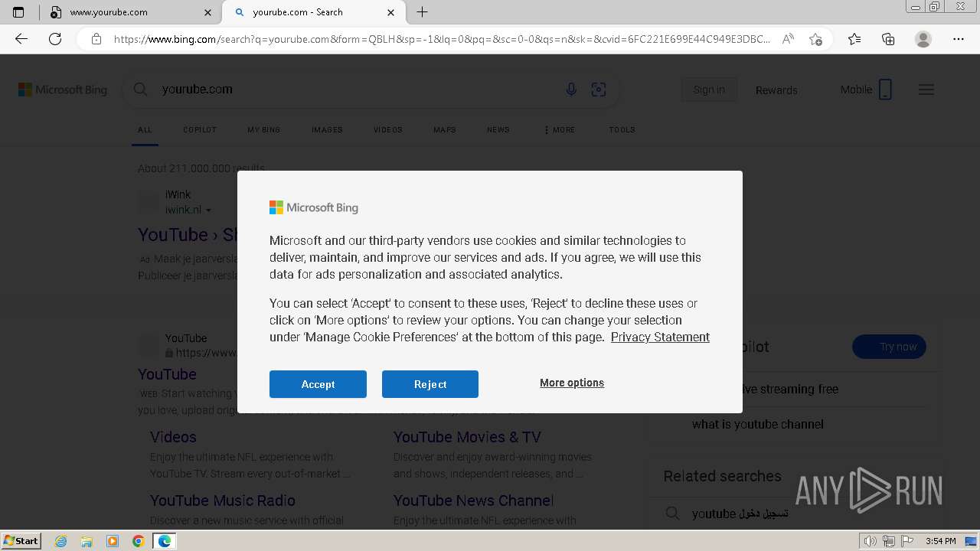Open the volume speaker tray icon
This screenshot has height=551, width=980.
pos(871,541)
